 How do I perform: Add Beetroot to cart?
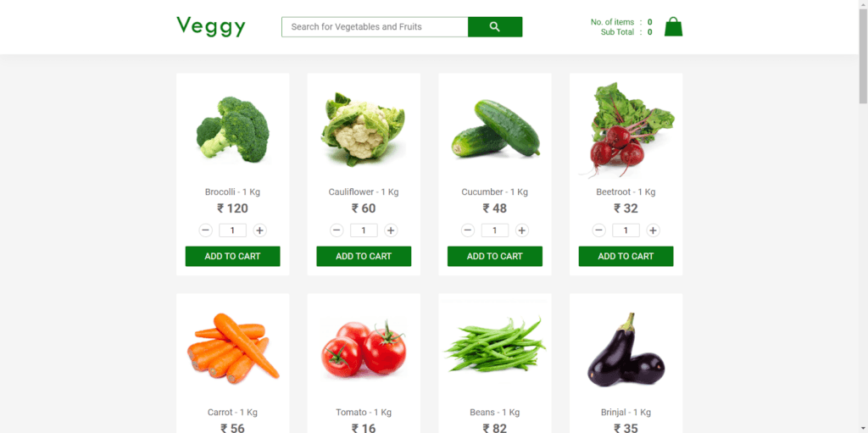coord(626,257)
